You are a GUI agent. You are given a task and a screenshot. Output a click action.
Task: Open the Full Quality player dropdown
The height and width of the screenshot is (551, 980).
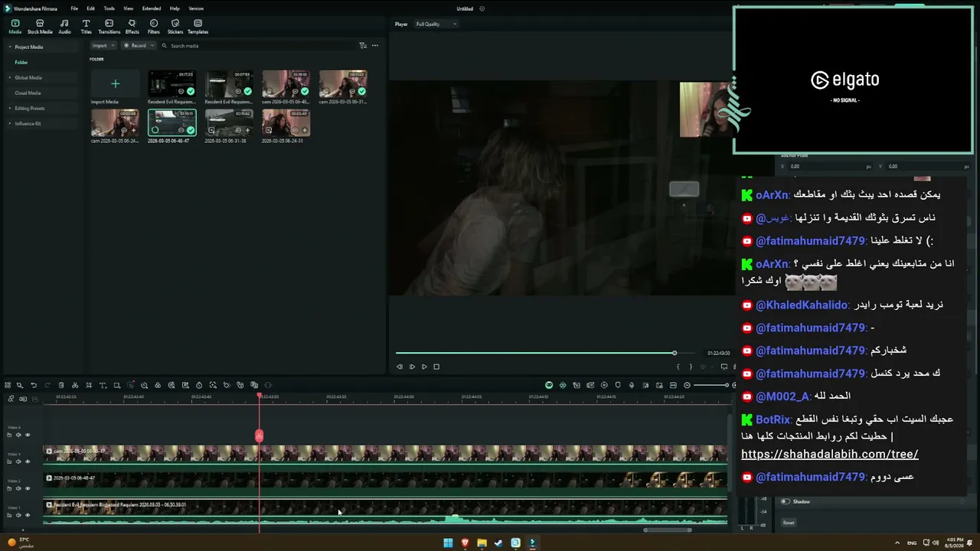pyautogui.click(x=436, y=24)
